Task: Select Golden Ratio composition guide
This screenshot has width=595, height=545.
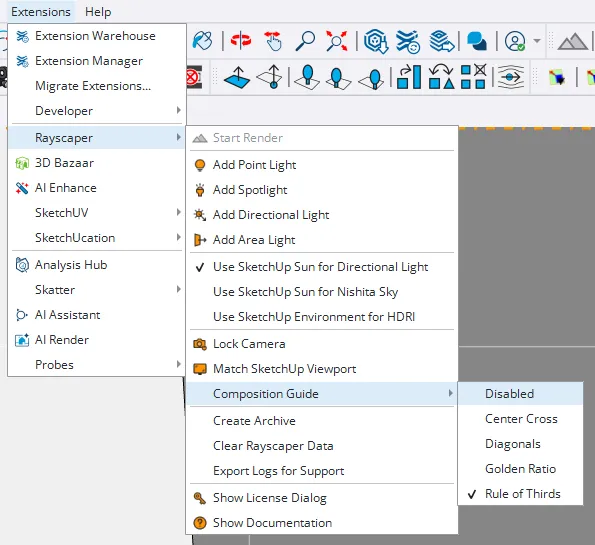Action: 520,469
